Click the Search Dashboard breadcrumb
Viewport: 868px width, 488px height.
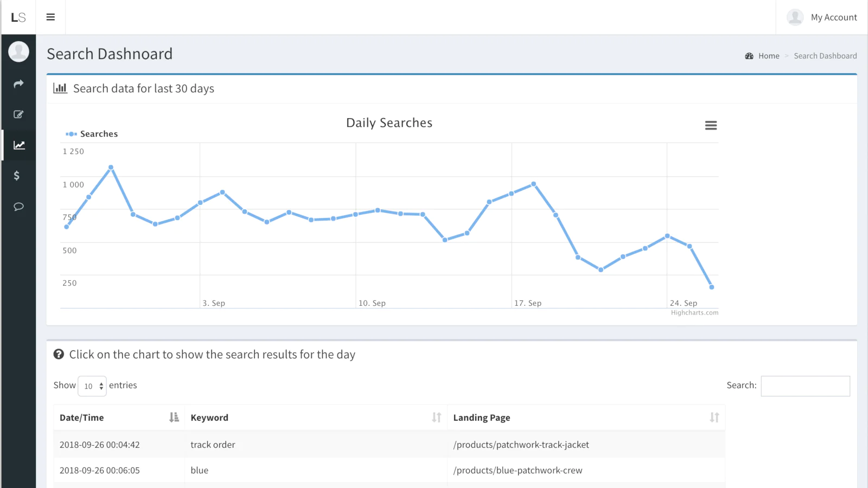[825, 56]
